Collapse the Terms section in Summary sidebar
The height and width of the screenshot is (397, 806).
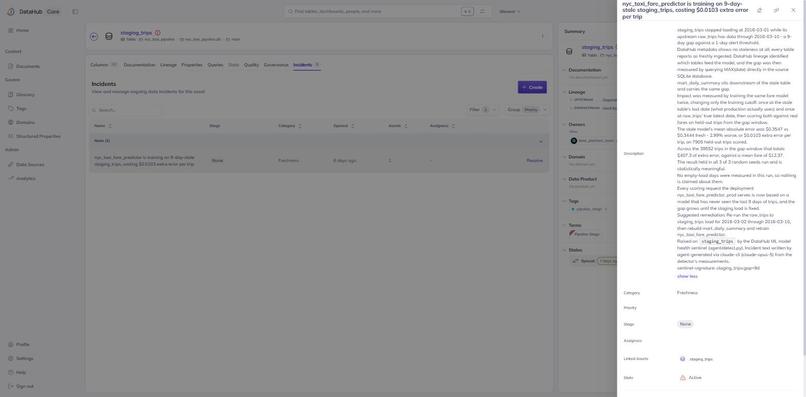pos(564,225)
